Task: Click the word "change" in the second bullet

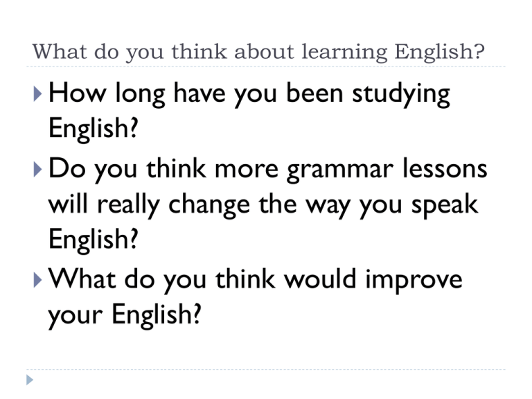Action: click(x=209, y=206)
